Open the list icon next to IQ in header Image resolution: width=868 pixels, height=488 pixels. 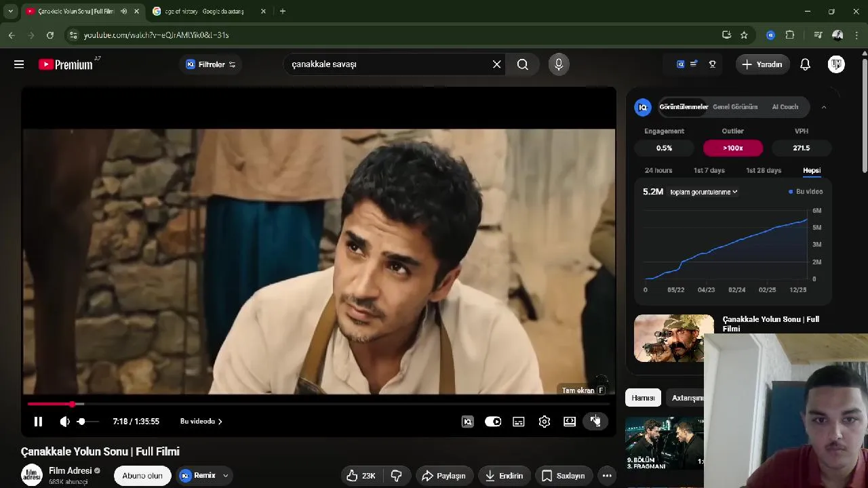694,64
